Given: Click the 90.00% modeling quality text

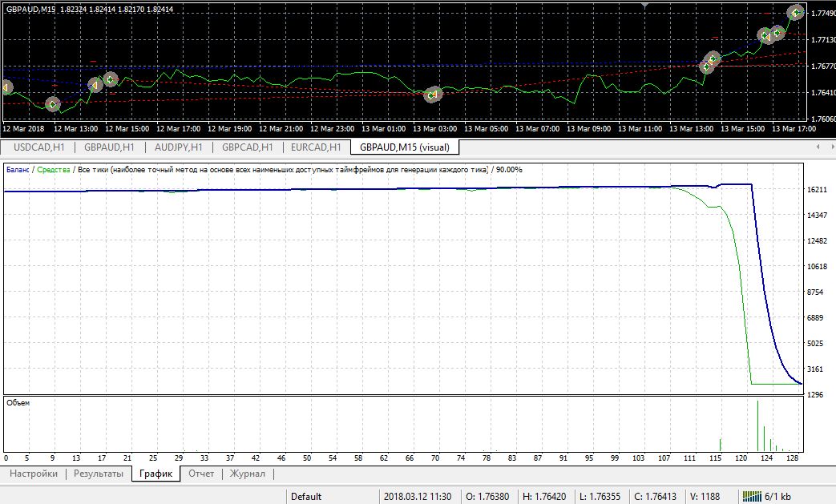Looking at the screenshot, I should pyautogui.click(x=509, y=169).
